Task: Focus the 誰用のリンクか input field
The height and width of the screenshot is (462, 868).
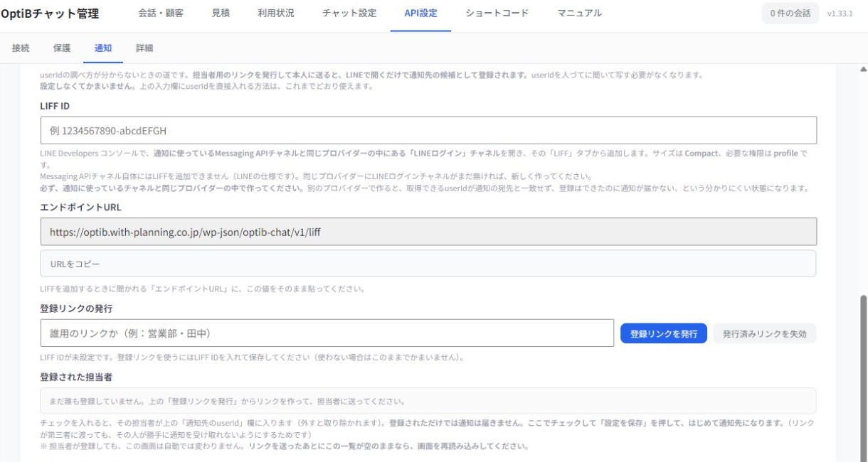Action: 327,333
